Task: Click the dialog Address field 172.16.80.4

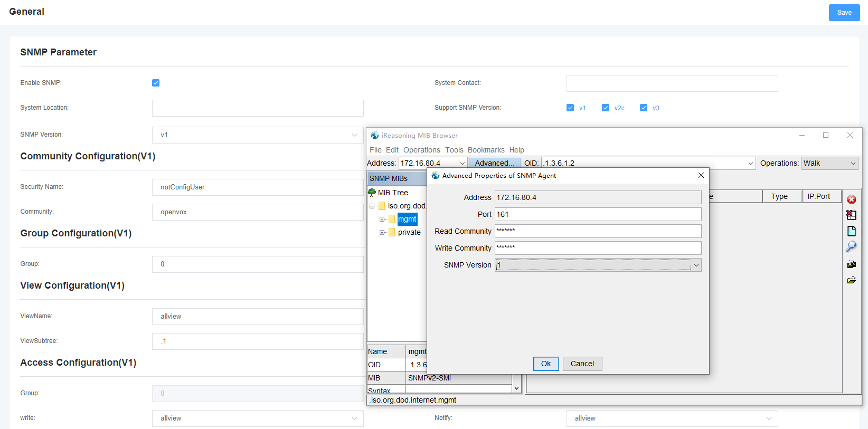Action: pos(598,197)
